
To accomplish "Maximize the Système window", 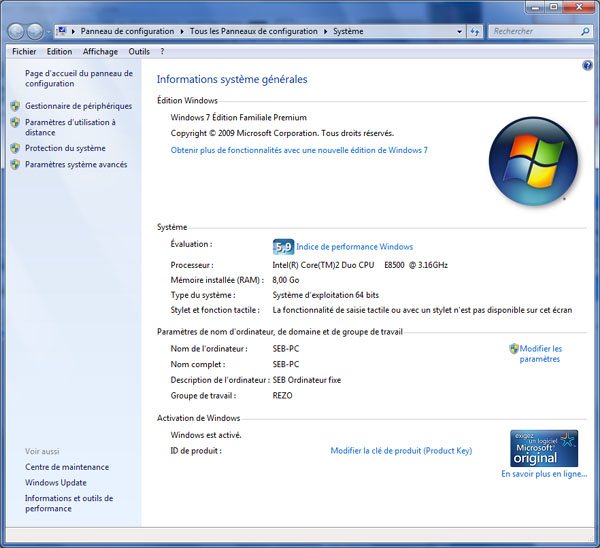I will coord(554,7).
